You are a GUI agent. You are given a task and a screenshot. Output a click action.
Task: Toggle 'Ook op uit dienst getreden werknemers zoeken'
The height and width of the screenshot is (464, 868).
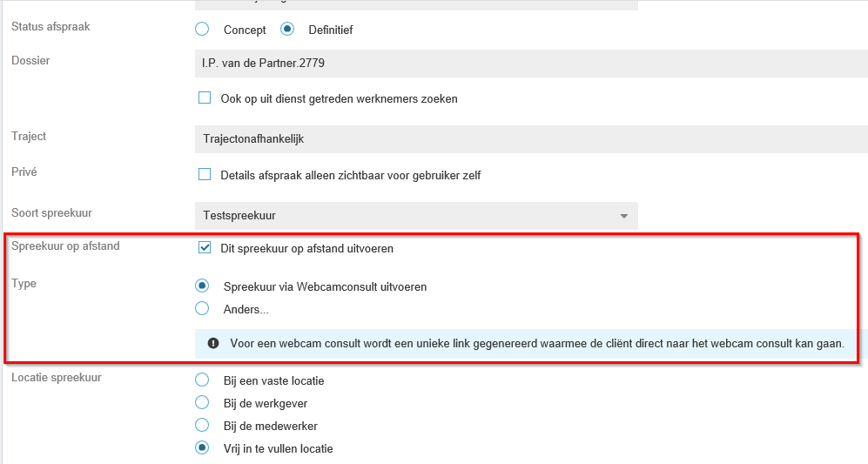tap(205, 98)
